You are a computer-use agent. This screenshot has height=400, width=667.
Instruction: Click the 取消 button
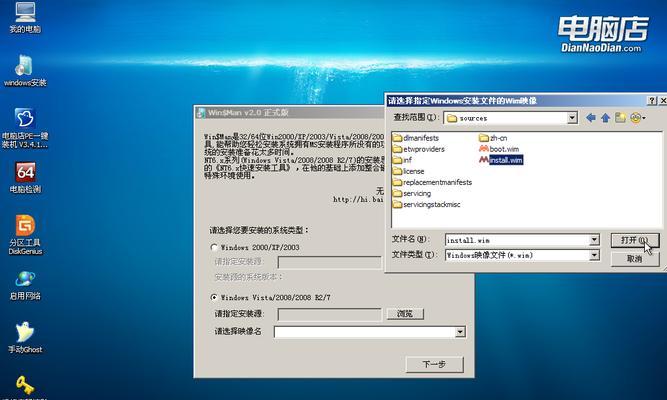[635, 259]
